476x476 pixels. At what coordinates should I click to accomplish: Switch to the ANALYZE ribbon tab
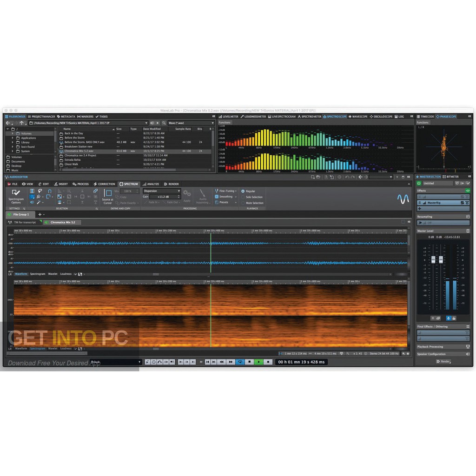[x=153, y=184]
